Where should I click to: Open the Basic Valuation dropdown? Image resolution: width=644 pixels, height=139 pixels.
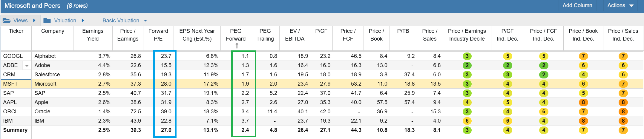[125, 21]
